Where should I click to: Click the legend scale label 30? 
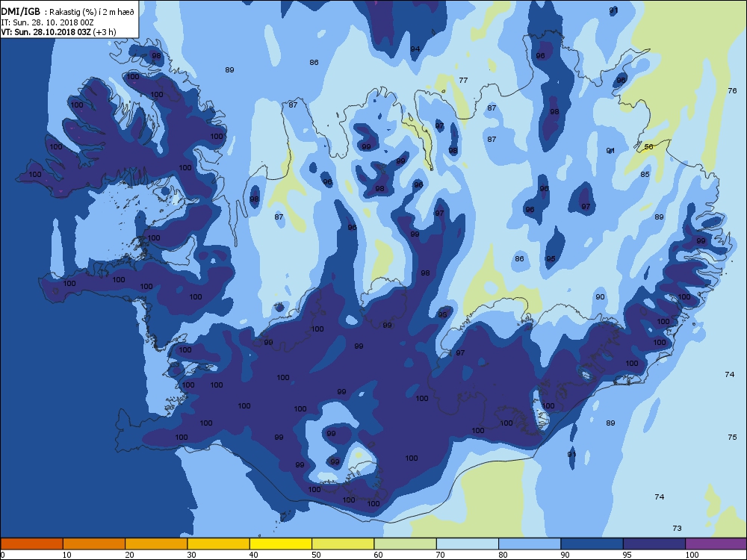[x=191, y=555]
